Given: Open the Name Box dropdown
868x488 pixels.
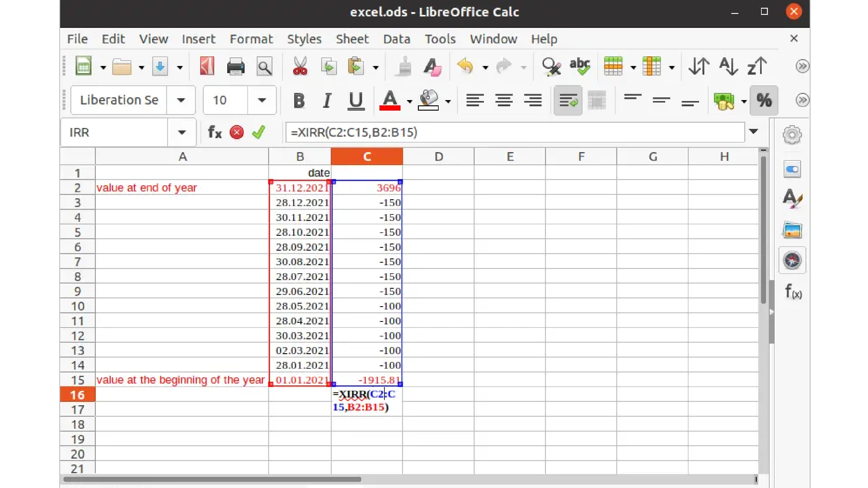Looking at the screenshot, I should (182, 132).
